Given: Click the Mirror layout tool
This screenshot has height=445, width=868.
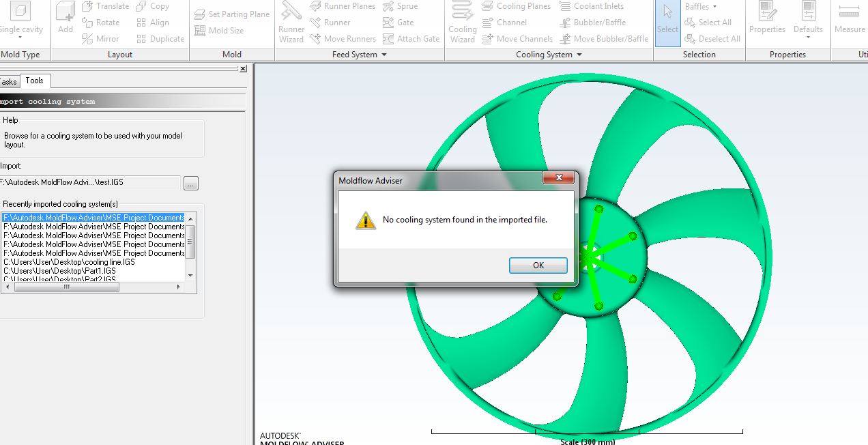Looking at the screenshot, I should tap(100, 39).
